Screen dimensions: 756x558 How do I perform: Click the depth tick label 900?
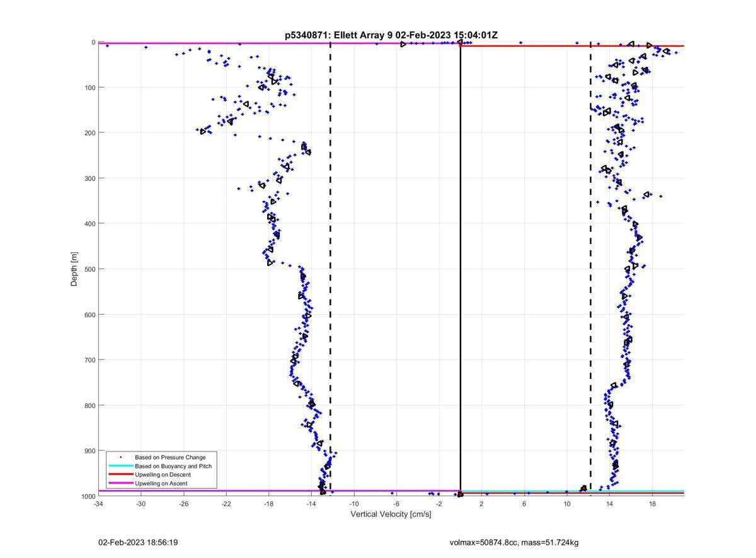[x=89, y=451]
